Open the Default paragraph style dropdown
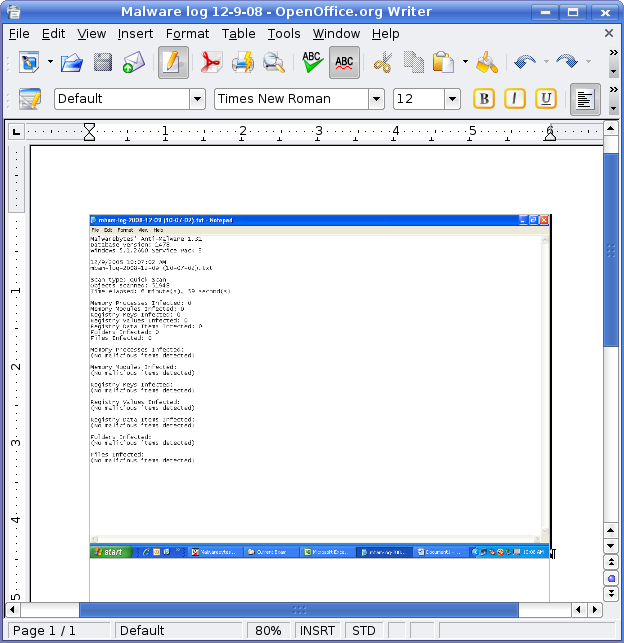624x643 pixels. [x=197, y=99]
